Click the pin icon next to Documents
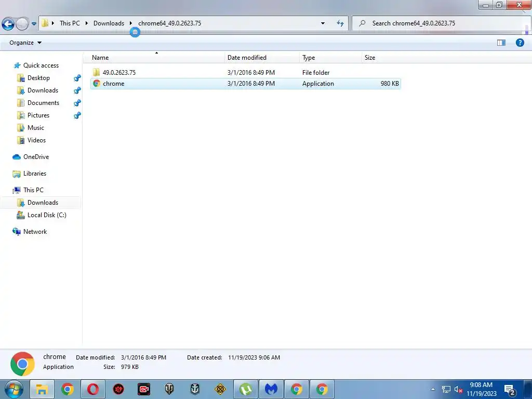Image resolution: width=532 pixels, height=399 pixels. coord(77,103)
